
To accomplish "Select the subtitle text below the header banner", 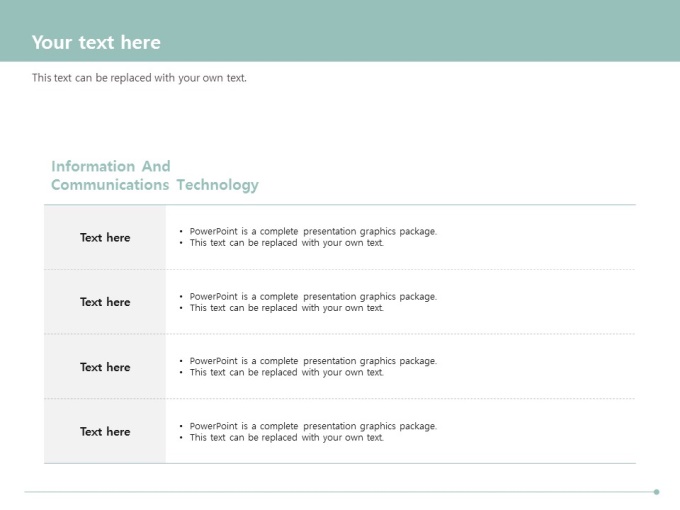I will pos(139,78).
